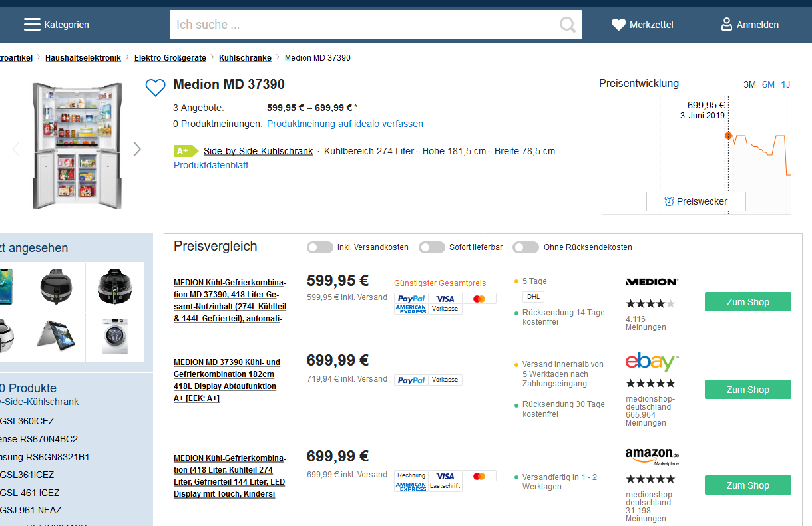Switch price chart to 1J range

tap(785, 84)
